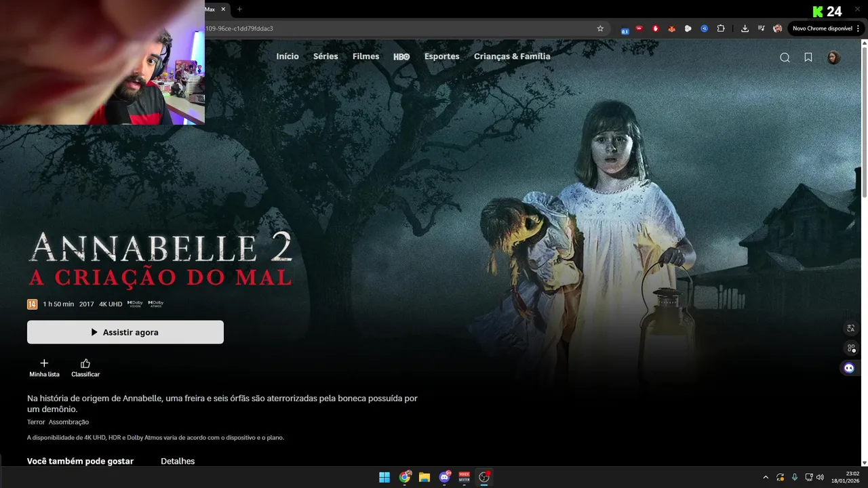Screen dimensions: 868x488
Task: Open Voicemeeter from the taskbar
Action: click(465, 477)
